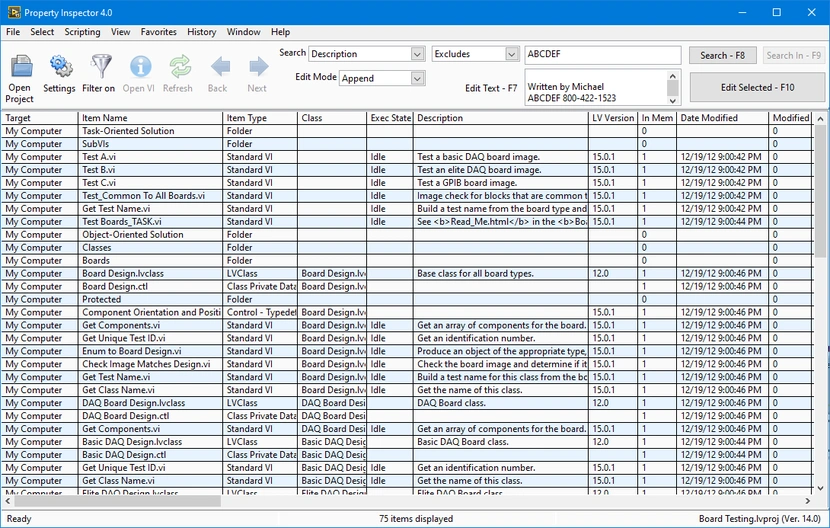Select the Test Boards_TASK.vi row
The width and height of the screenshot is (830, 528).
tap(407, 221)
